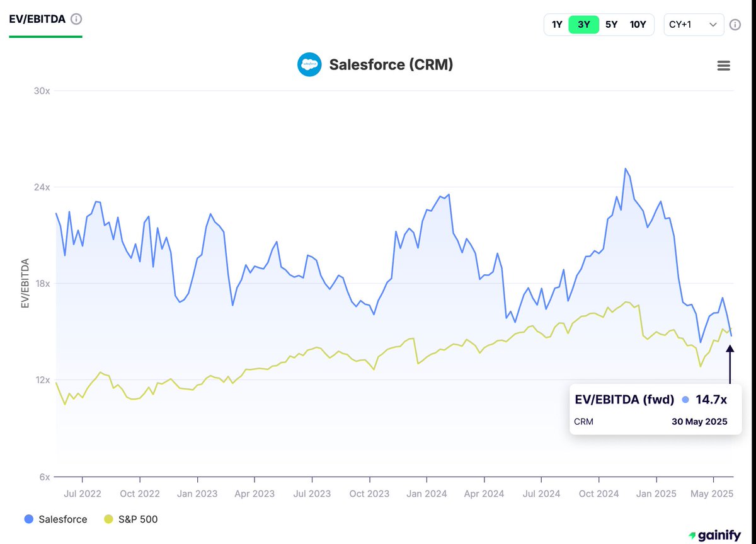
Task: Select the 3Y time range
Action: 583,25
